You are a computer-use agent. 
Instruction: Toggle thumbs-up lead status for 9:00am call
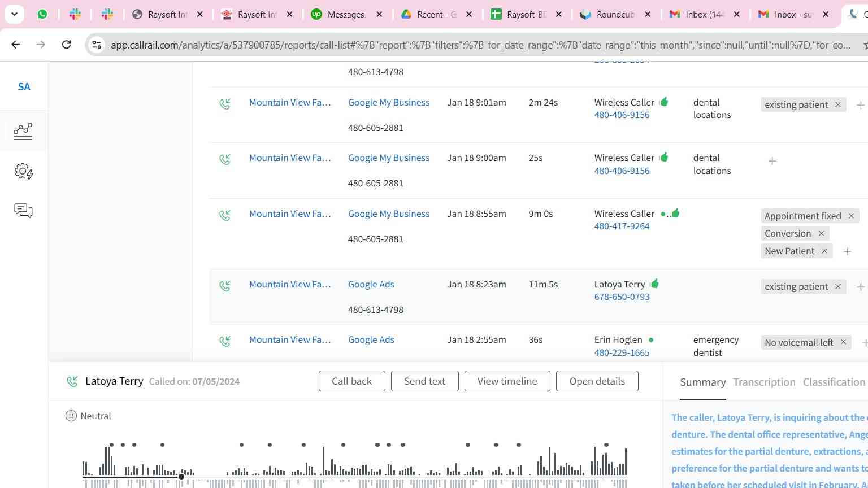pos(663,157)
